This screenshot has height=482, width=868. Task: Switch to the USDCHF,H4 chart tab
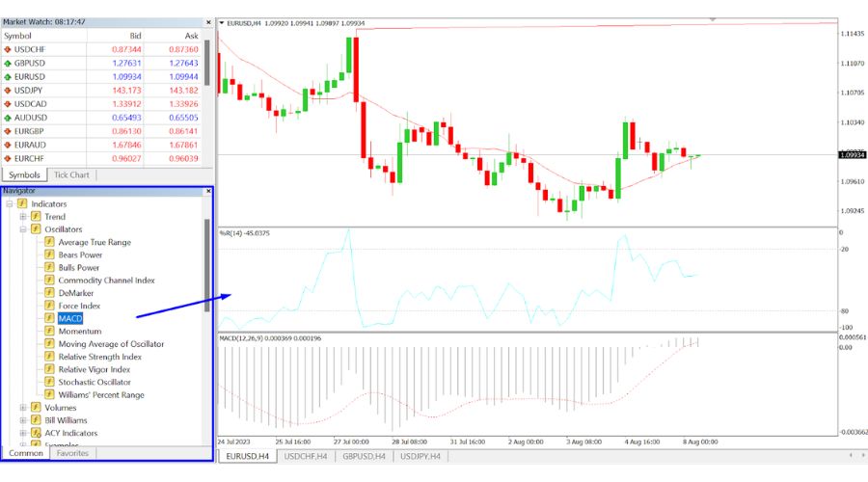[x=306, y=455]
